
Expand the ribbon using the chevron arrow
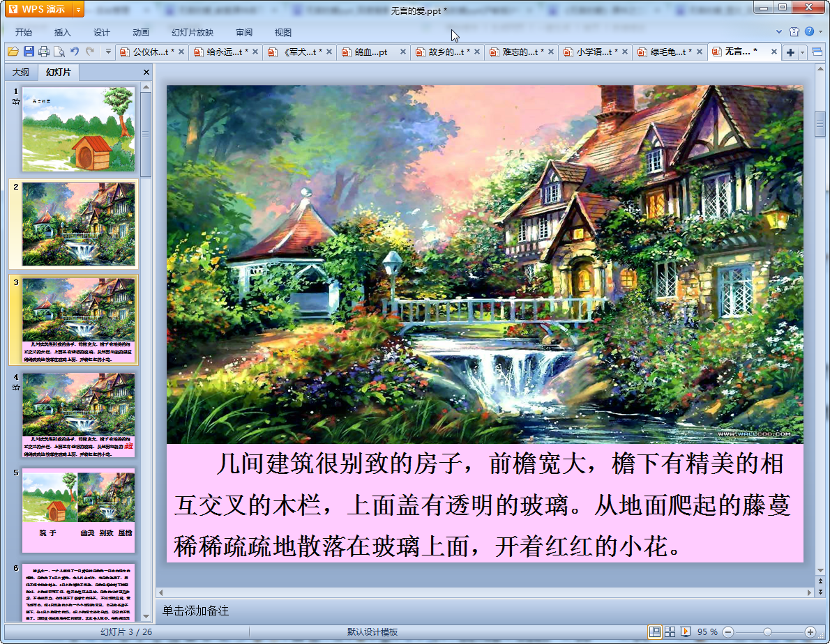(x=778, y=32)
